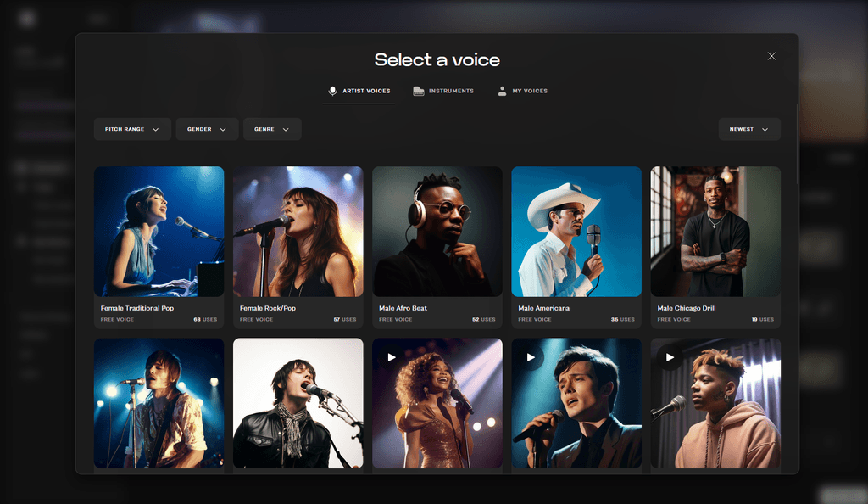Click the piano icon beside Instruments
This screenshot has height=504, width=868.
point(417,90)
